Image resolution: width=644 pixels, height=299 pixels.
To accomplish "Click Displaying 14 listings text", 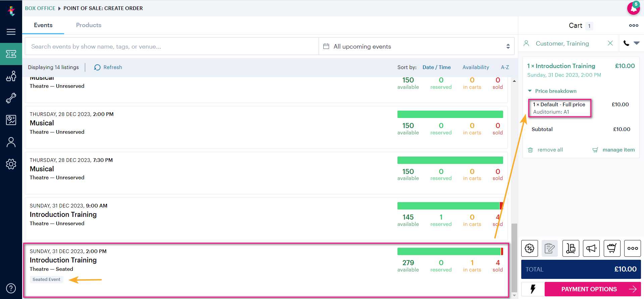I will click(x=53, y=67).
